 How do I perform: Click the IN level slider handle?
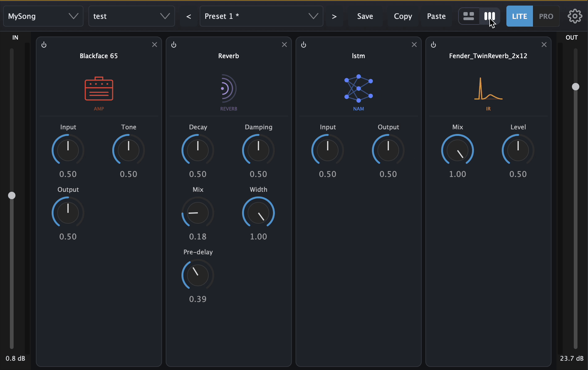pos(12,196)
